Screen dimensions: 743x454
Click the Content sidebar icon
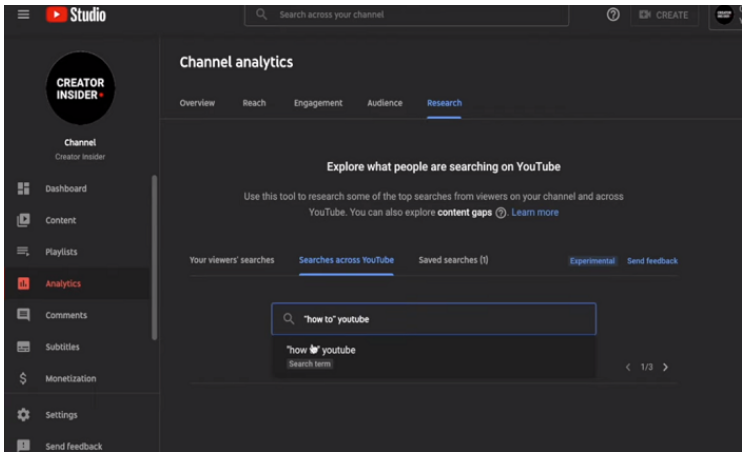(x=23, y=220)
